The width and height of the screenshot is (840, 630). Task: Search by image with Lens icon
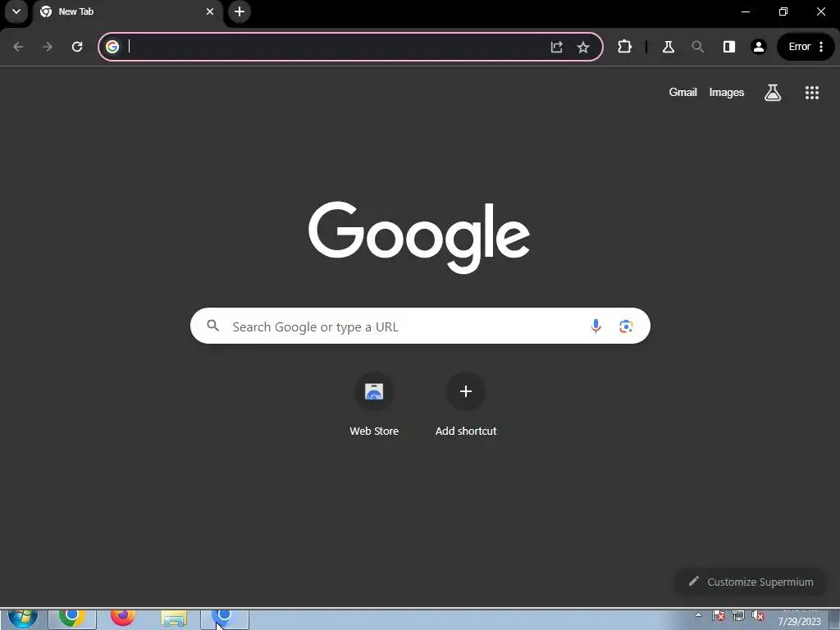pos(626,326)
